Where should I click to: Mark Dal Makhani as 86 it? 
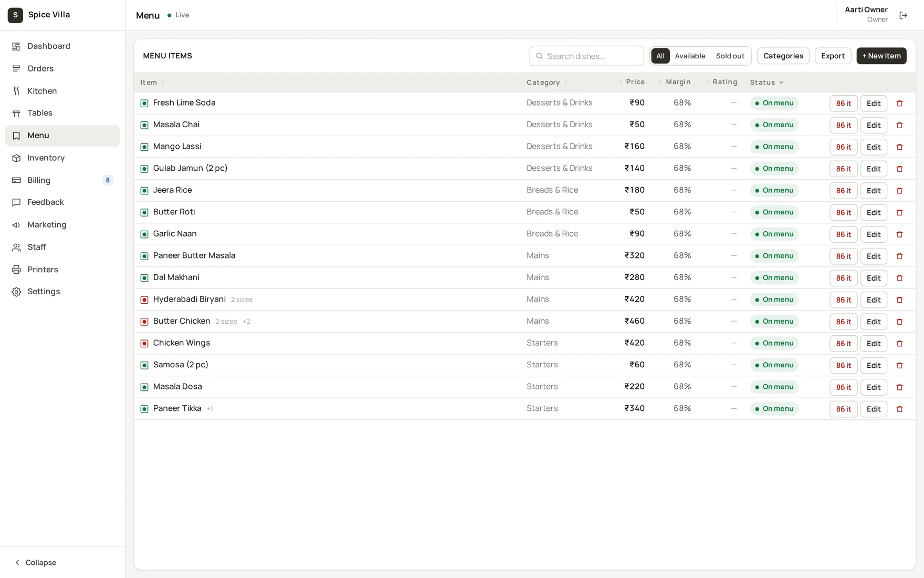[843, 278]
